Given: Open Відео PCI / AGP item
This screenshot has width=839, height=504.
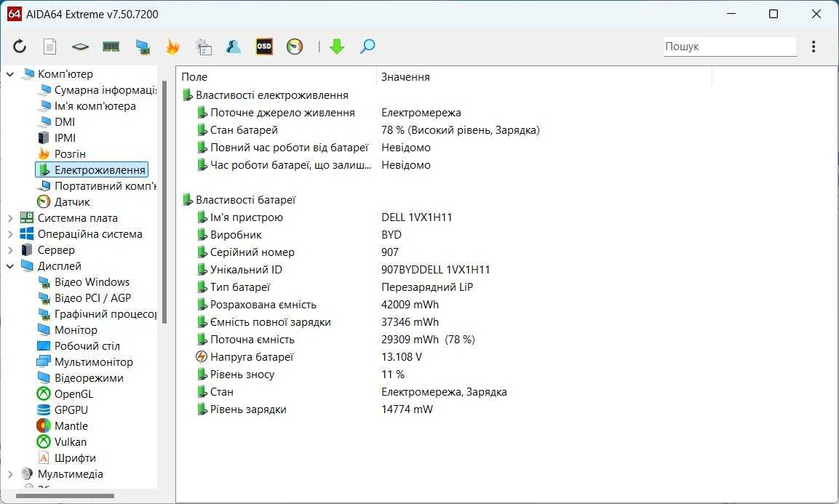Looking at the screenshot, I should click(84, 298).
